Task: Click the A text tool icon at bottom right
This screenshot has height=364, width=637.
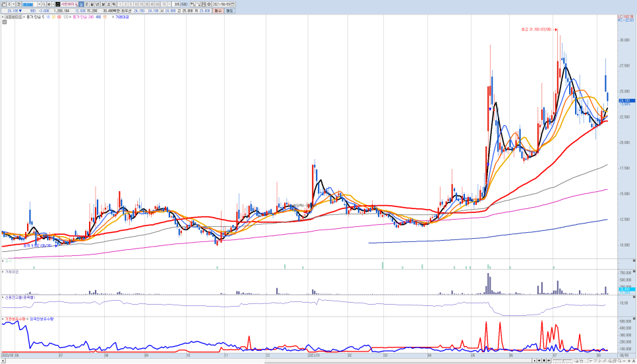Action: [x=634, y=361]
